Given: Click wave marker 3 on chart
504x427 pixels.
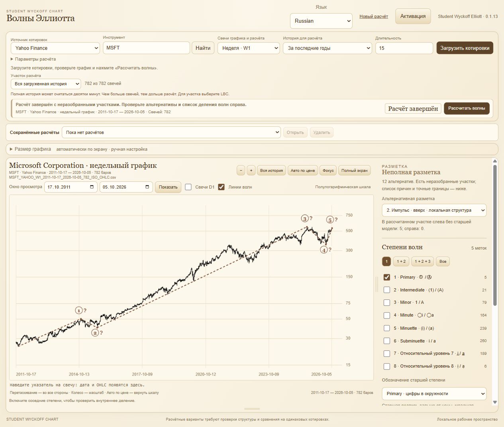Looking at the screenshot, I should click(x=305, y=218).
